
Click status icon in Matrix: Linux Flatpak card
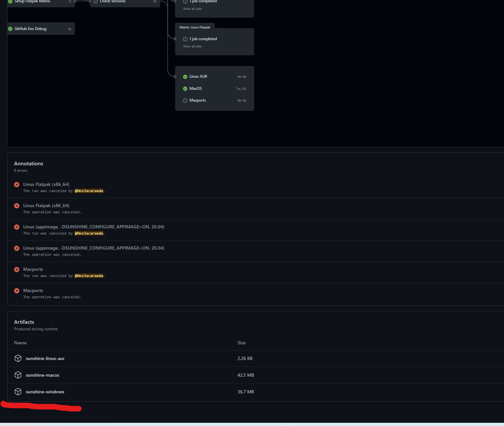tap(185, 39)
